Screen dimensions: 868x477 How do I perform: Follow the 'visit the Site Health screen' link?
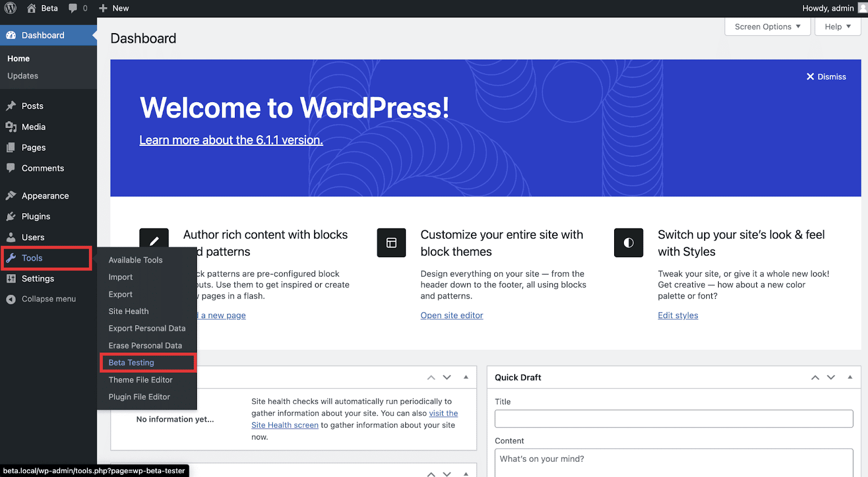[355, 419]
